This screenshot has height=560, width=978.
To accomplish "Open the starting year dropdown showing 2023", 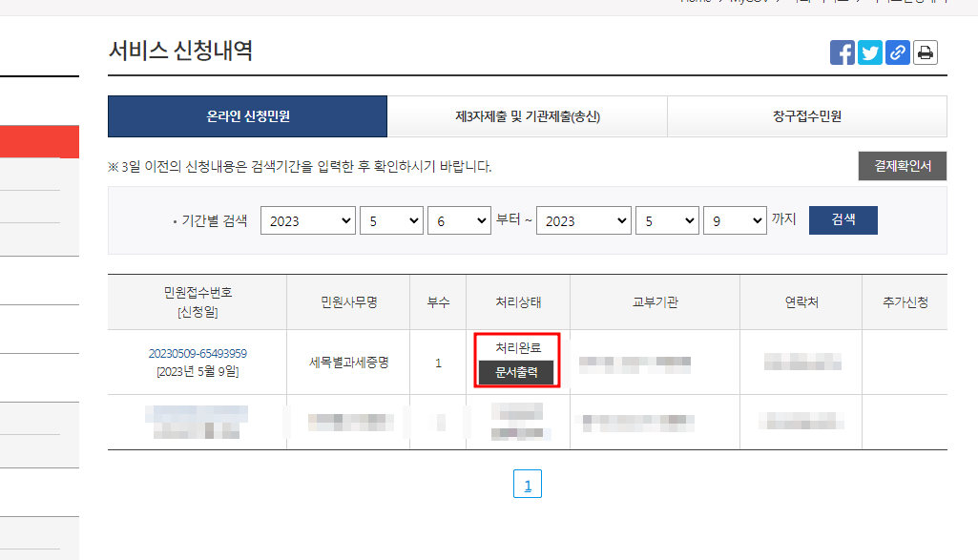I will (x=307, y=219).
